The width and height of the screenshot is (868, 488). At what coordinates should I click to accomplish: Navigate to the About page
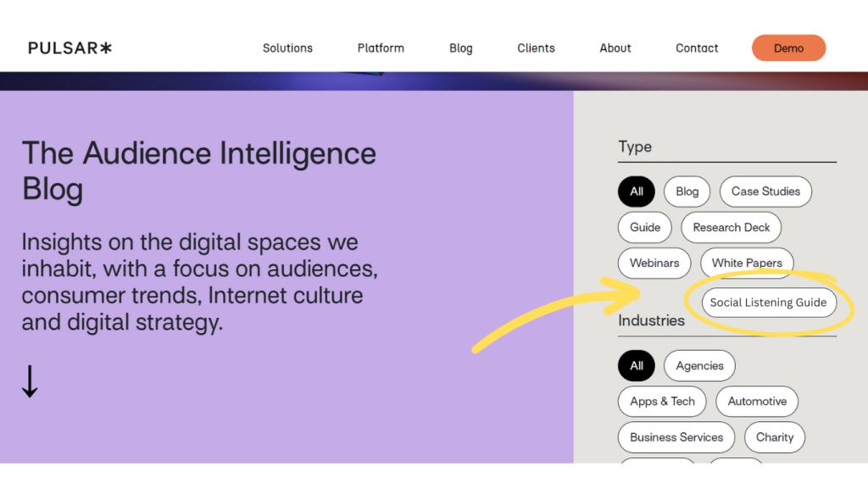click(x=615, y=48)
